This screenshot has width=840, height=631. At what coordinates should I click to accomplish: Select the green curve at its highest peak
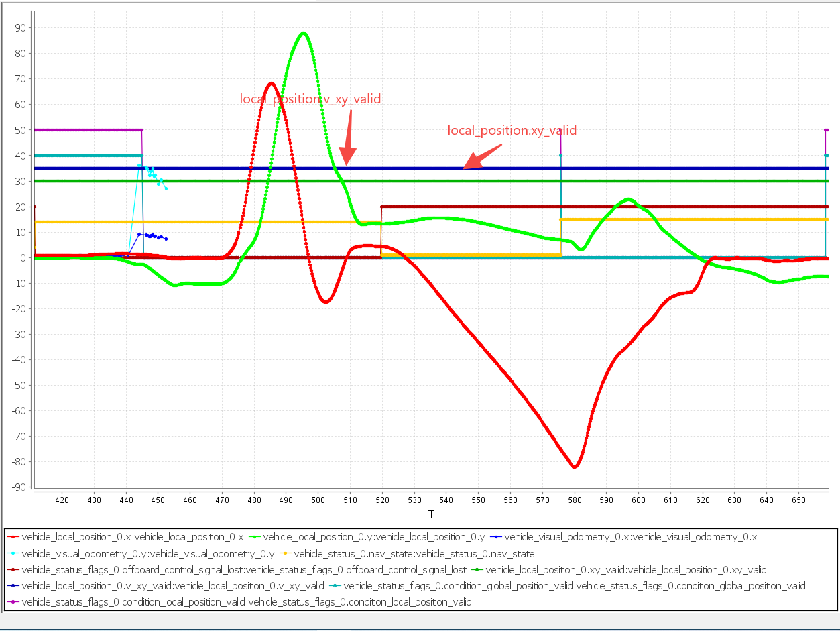(302, 32)
